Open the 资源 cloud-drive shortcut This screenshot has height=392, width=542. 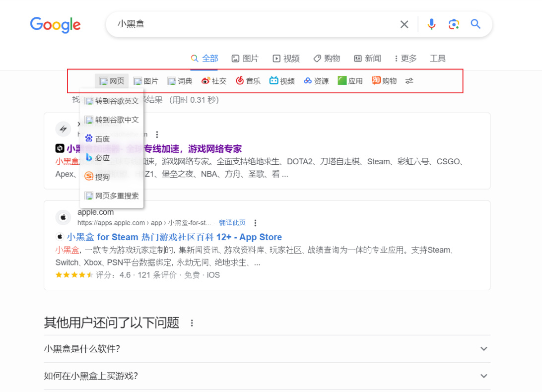[316, 81]
